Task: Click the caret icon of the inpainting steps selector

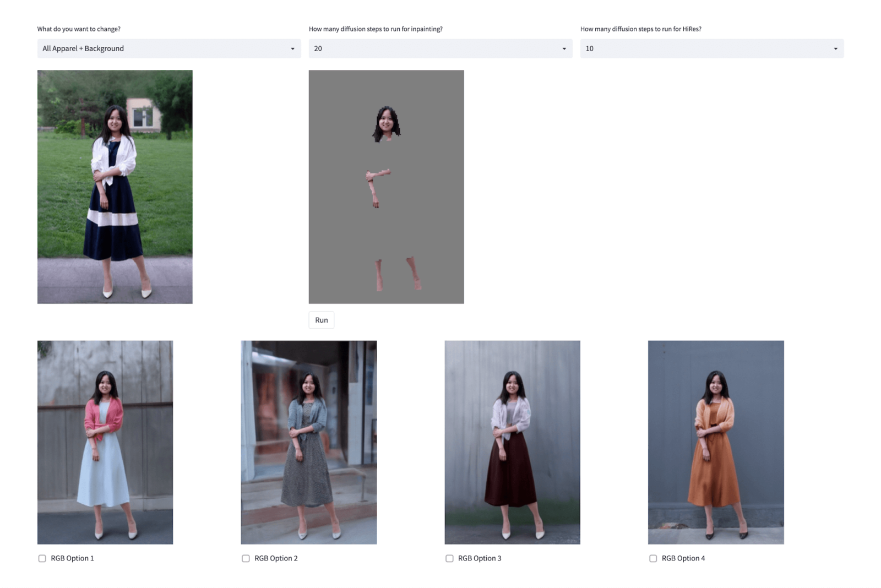Action: pyautogui.click(x=564, y=49)
